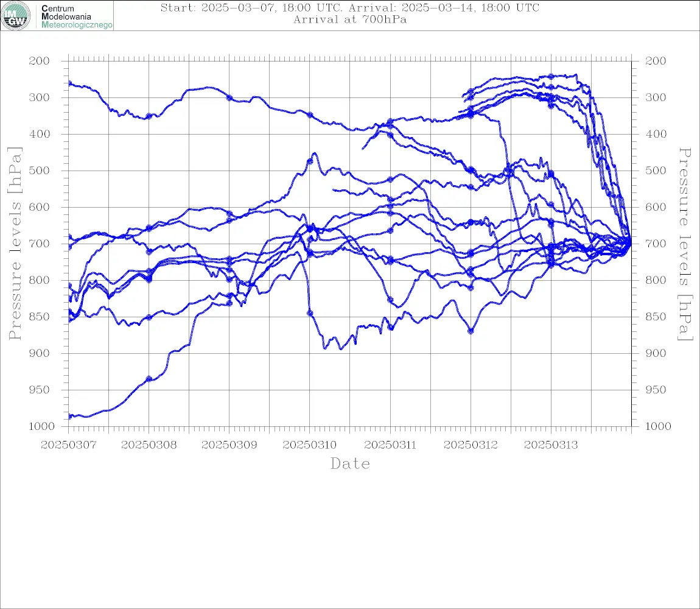Click the left axis 1000 label
The image size is (700, 609).
(41, 426)
